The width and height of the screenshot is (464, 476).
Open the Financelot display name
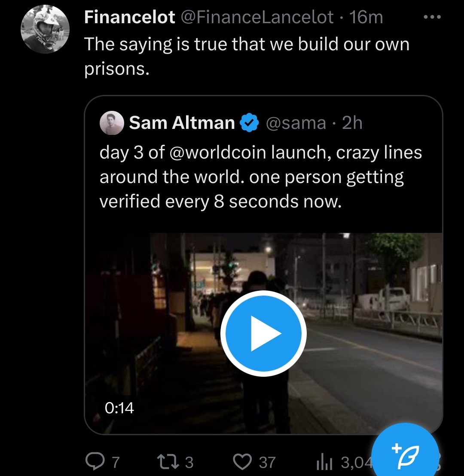click(129, 18)
